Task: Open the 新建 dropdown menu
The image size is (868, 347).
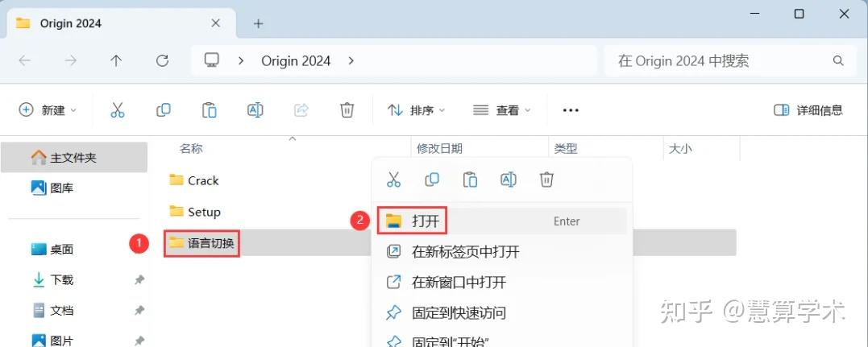Action: coord(48,110)
